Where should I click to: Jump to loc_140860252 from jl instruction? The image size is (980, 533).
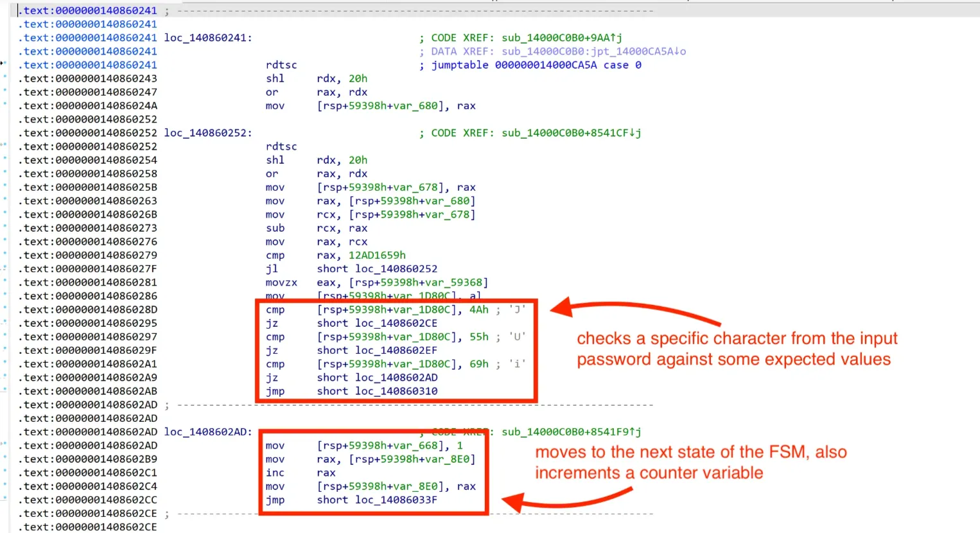pyautogui.click(x=396, y=269)
